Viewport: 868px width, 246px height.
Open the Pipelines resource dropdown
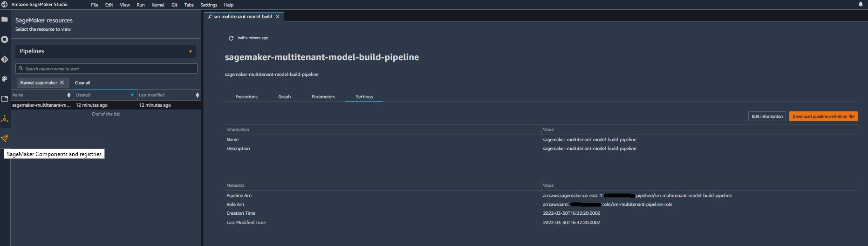point(106,51)
